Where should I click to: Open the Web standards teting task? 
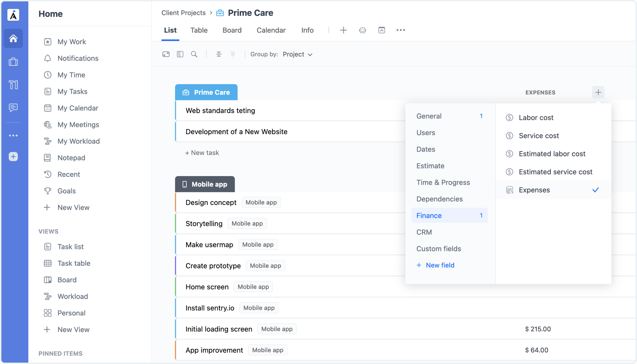click(x=220, y=111)
